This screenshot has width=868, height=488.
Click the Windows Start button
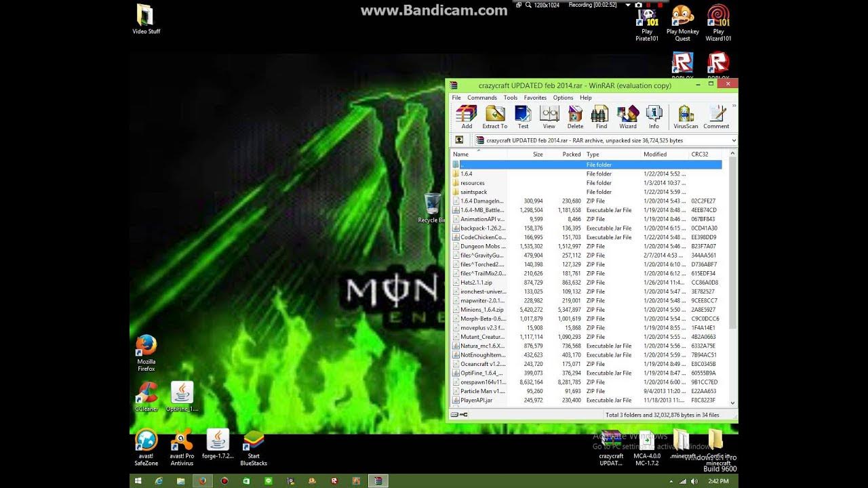coord(138,481)
